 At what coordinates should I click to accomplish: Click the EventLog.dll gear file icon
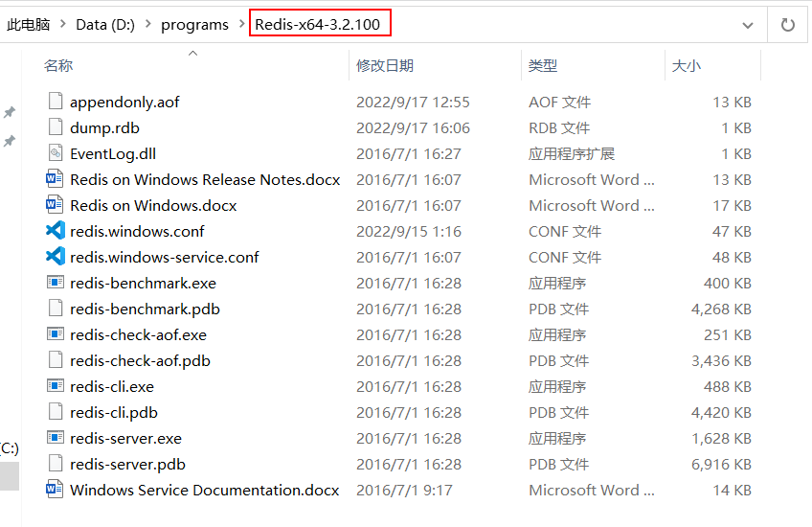[x=56, y=153]
